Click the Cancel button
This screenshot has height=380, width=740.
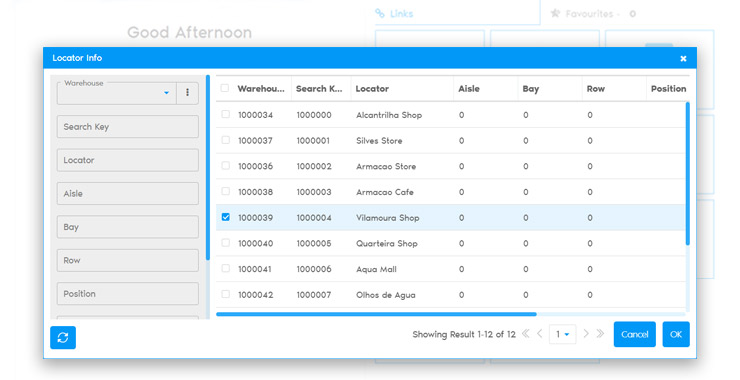click(x=635, y=334)
